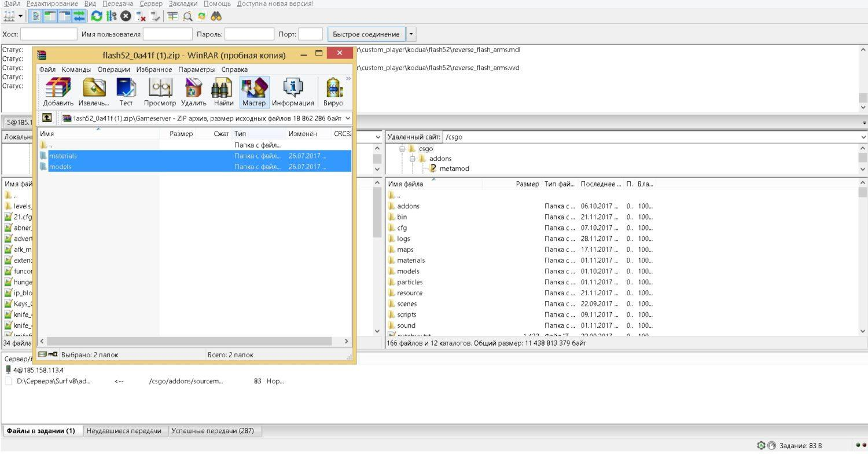Screen dimensions: 868x454
Task: Toggle message log display in FileZilla toolbar
Action: (36, 16)
